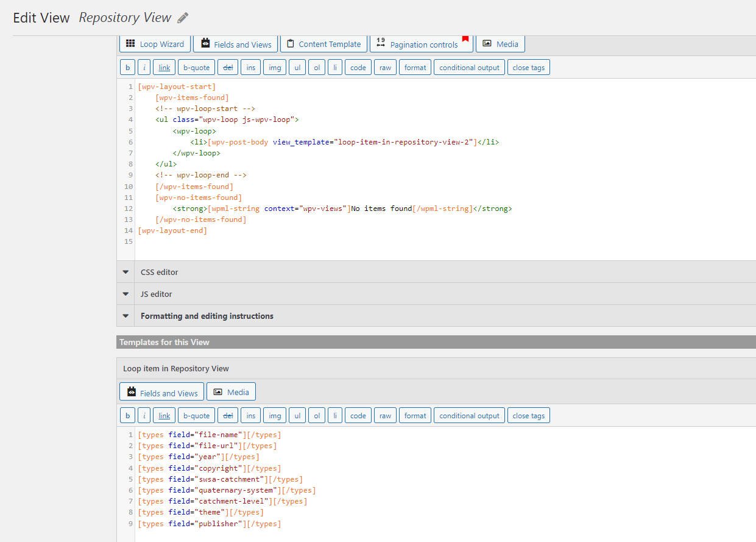Click raw in the loop editor toolbar
Screen dimensions: 756x542
click(x=385, y=68)
